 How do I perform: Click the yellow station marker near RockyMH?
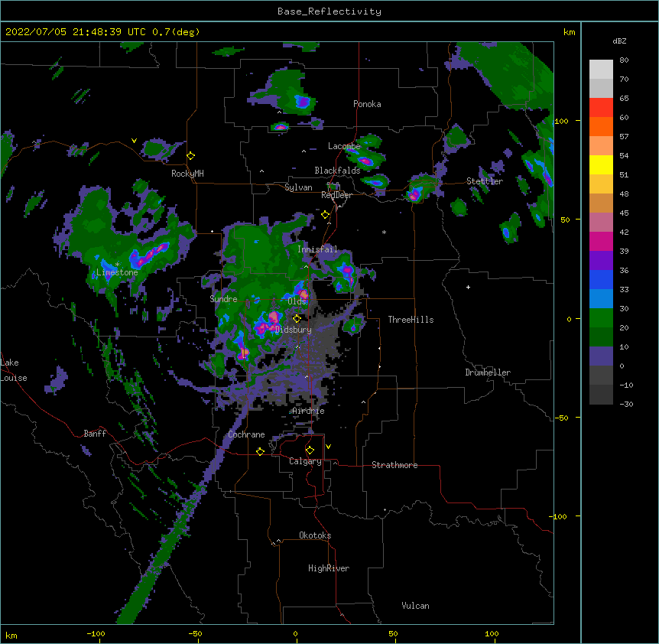(191, 156)
